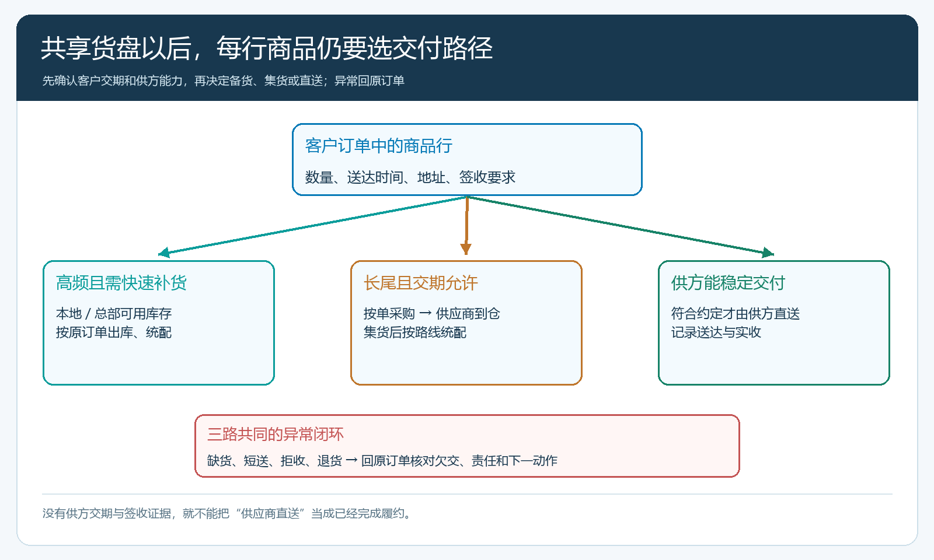Click the heading "高频且需快速补货"
This screenshot has height=560, width=934.
click(121, 283)
